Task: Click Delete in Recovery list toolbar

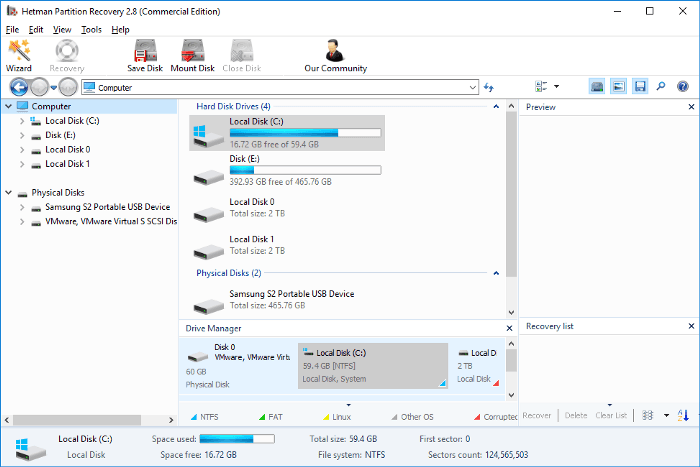Action: tap(576, 415)
